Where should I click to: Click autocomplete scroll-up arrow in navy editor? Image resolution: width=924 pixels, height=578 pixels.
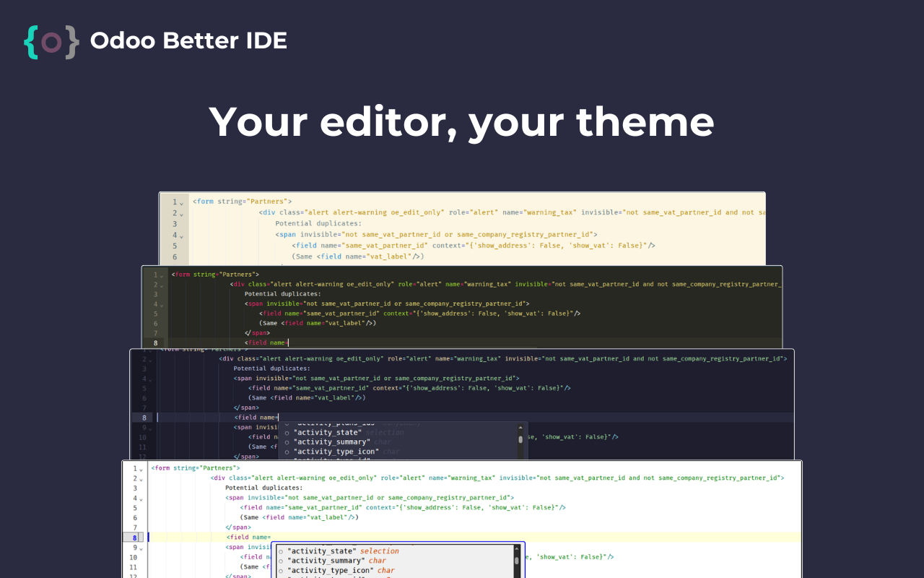tap(520, 428)
